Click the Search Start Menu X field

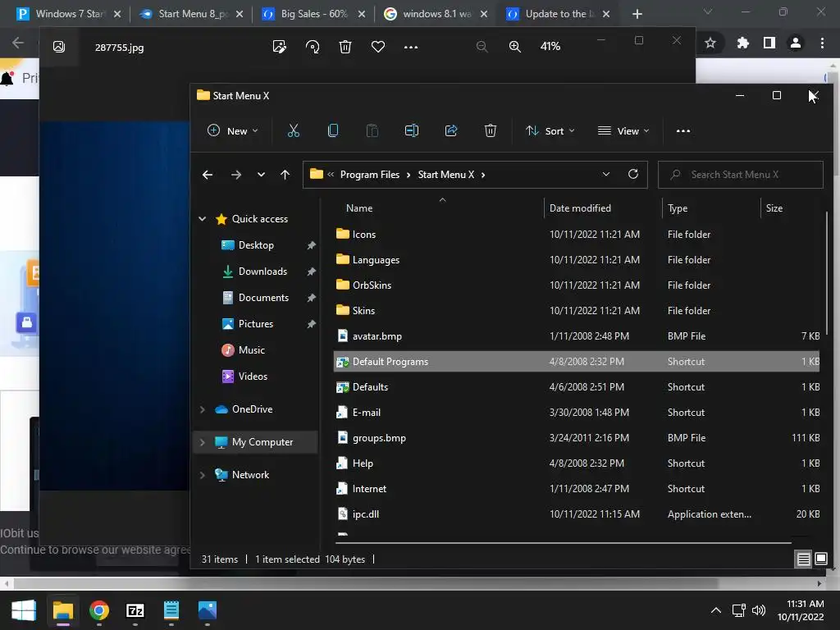point(741,175)
